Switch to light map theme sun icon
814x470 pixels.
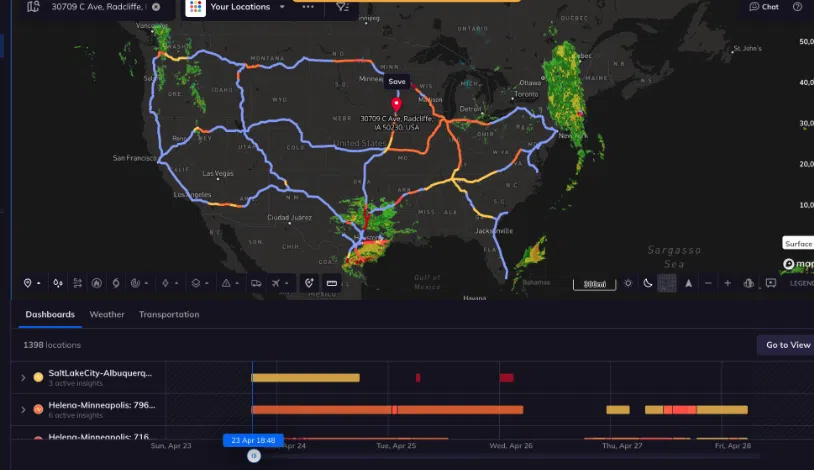[x=628, y=283]
